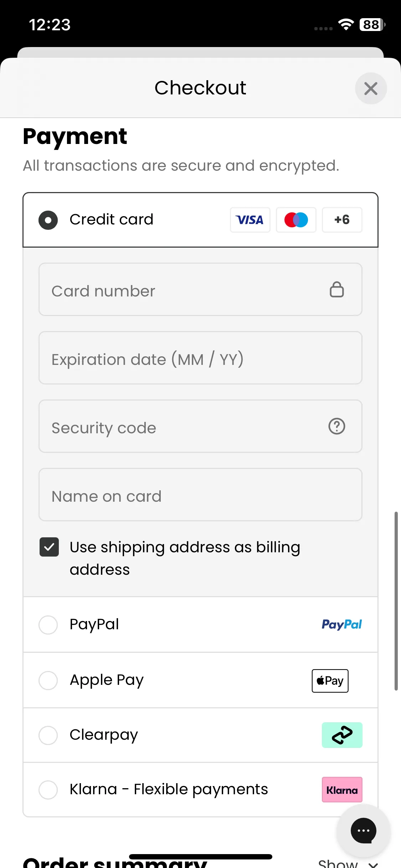The width and height of the screenshot is (401, 868).
Task: Tap the Visa card logo
Action: 250,220
